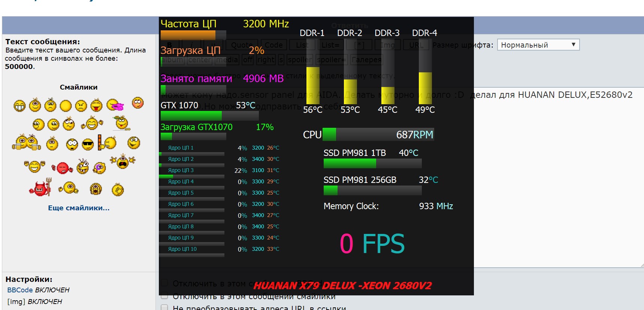
Task: Follow the BBCode link under Настройки
Action: tap(20, 290)
